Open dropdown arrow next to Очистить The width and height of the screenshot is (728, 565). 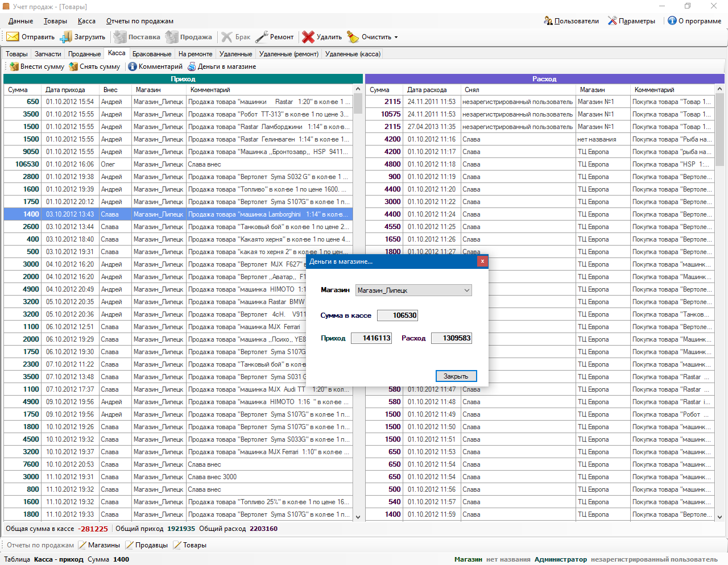coord(396,38)
